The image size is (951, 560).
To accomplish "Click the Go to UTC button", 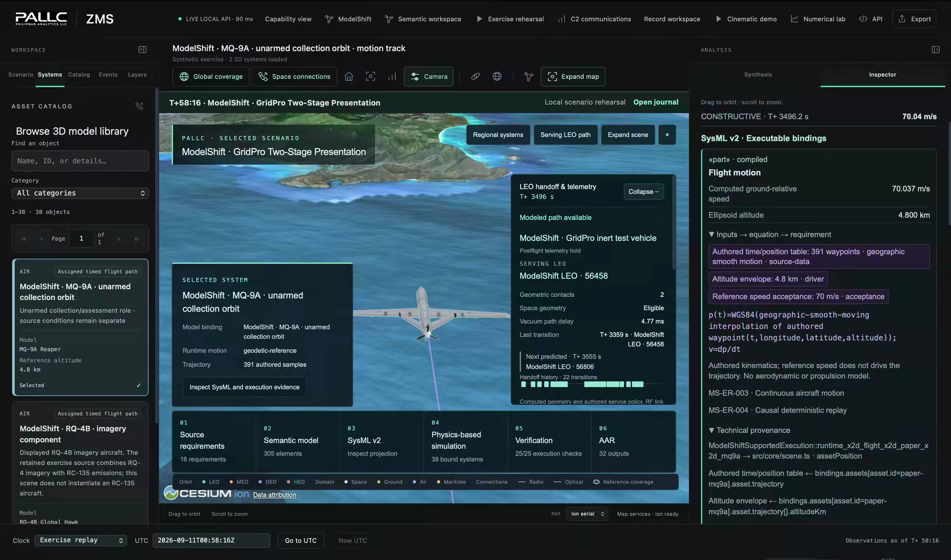I will [301, 540].
